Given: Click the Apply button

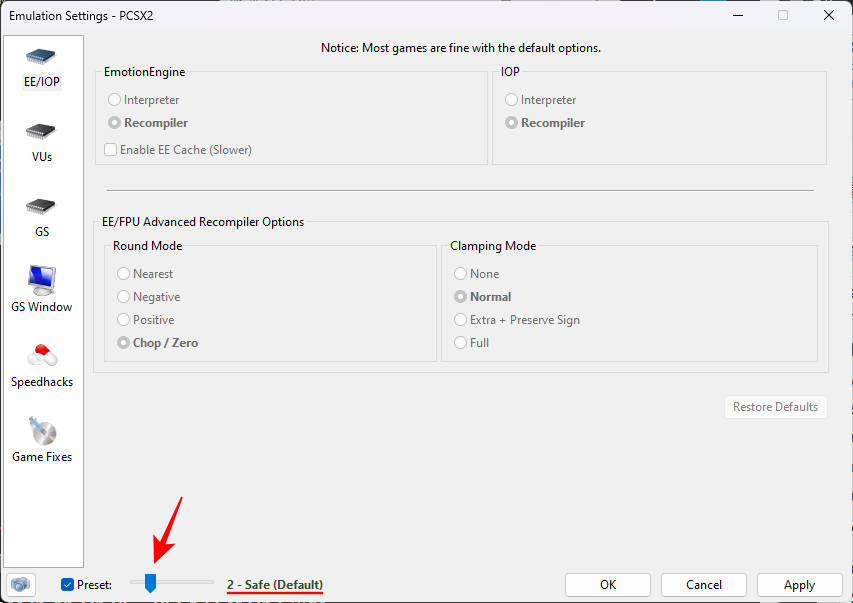Looking at the screenshot, I should click(799, 584).
